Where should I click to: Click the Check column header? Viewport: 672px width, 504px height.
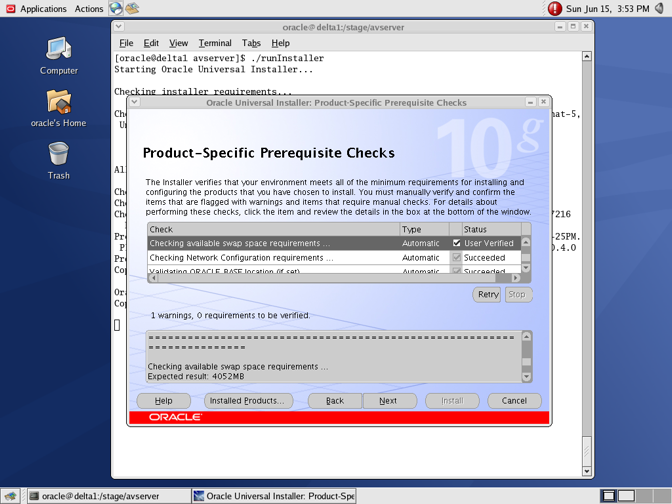273,229
